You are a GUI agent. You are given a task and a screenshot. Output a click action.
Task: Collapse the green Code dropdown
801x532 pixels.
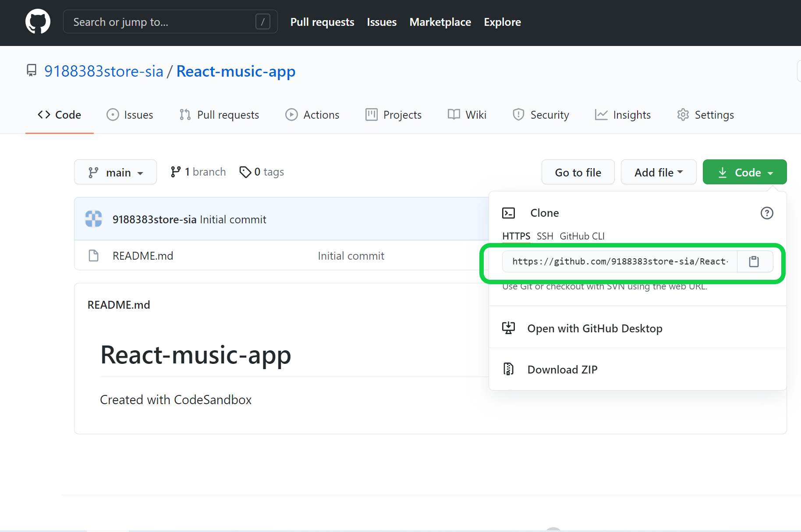pyautogui.click(x=744, y=172)
